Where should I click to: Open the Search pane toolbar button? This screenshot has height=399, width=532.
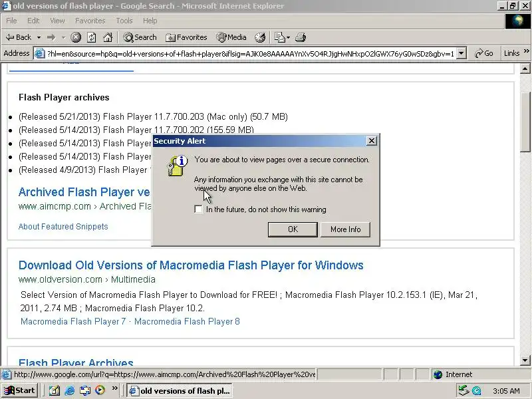click(140, 37)
